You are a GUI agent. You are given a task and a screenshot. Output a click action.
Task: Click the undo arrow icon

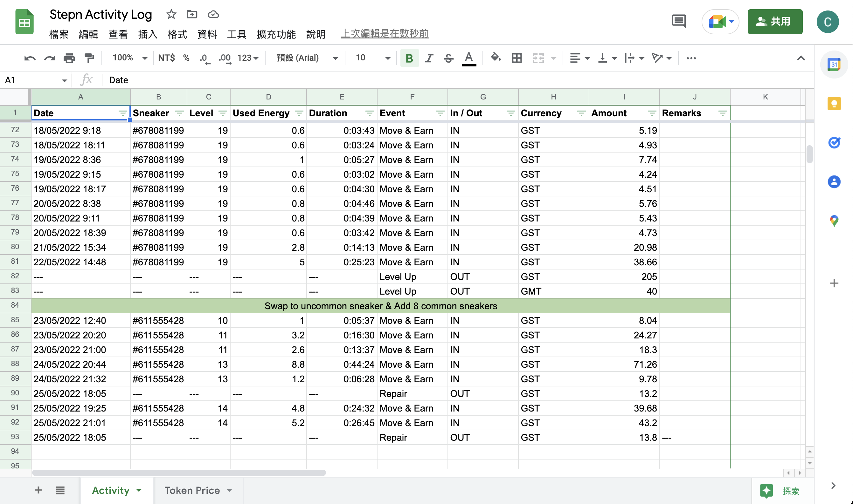[30, 58]
